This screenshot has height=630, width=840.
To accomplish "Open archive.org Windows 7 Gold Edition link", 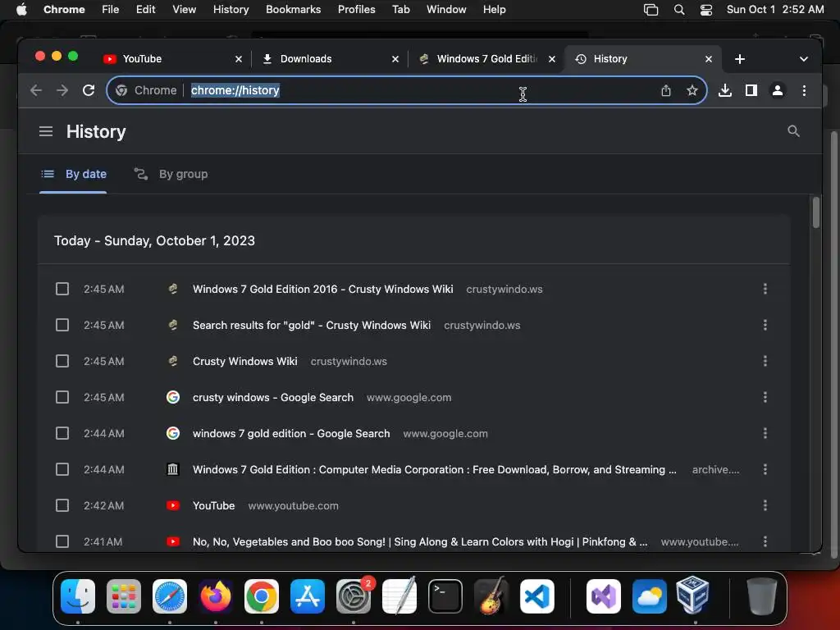I will tap(435, 469).
